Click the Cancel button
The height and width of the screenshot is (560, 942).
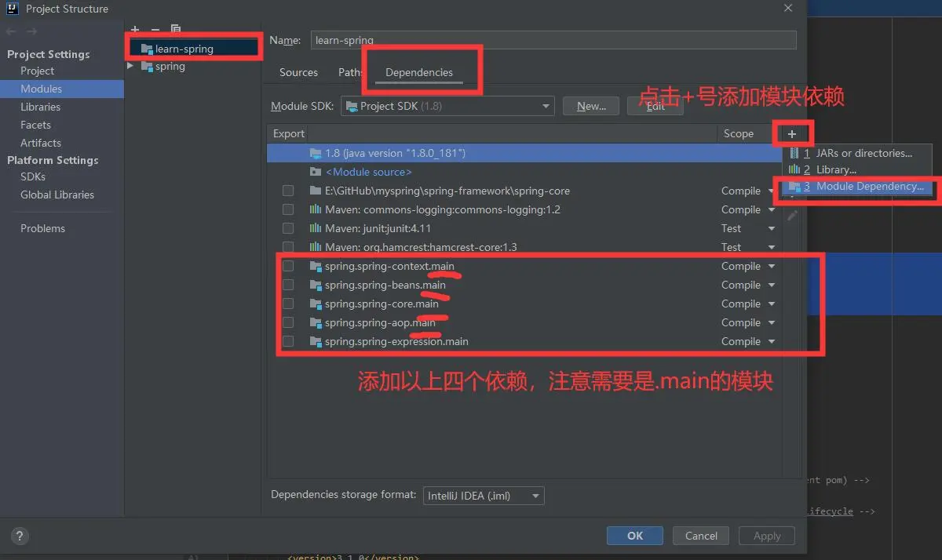point(701,536)
